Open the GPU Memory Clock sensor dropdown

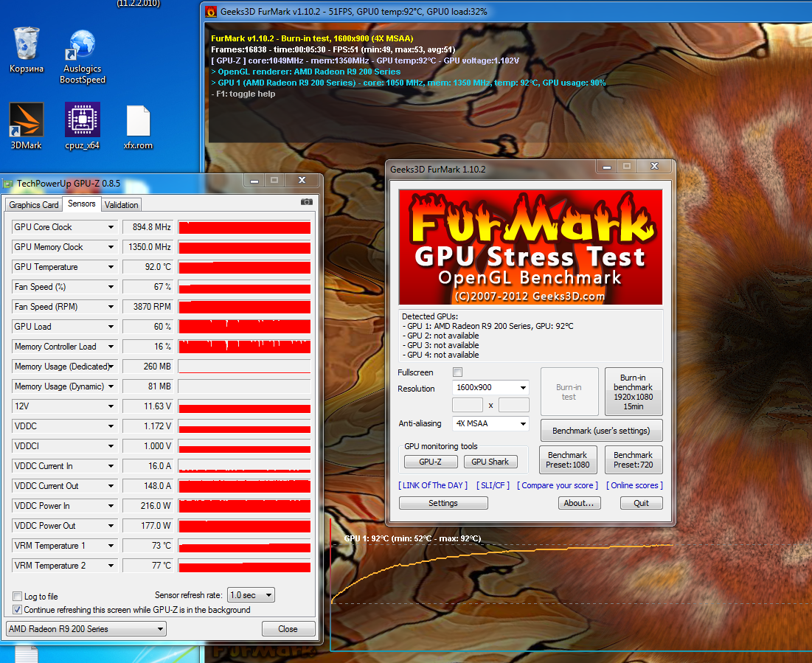point(111,247)
